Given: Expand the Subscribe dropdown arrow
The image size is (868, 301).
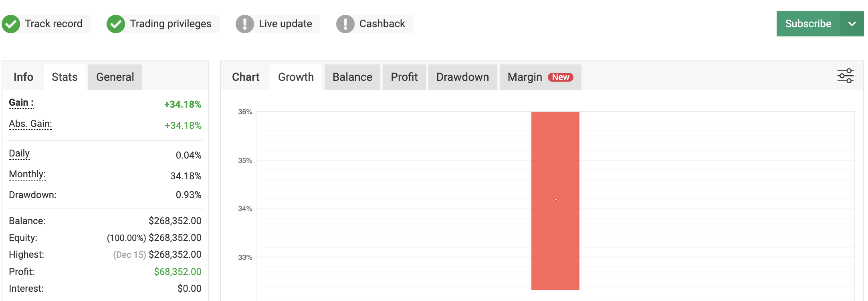Looking at the screenshot, I should tap(852, 24).
